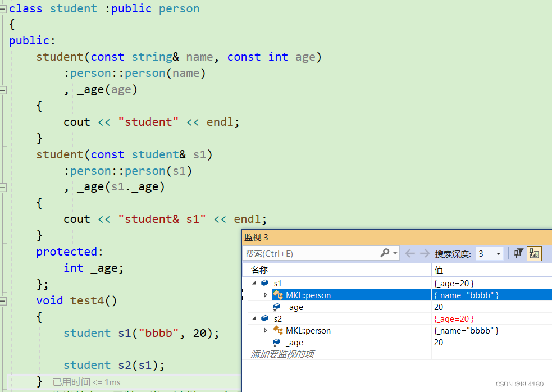Viewport: 552px width, 392px height.
Task: Select the _age row under s2
Action: 397,343
